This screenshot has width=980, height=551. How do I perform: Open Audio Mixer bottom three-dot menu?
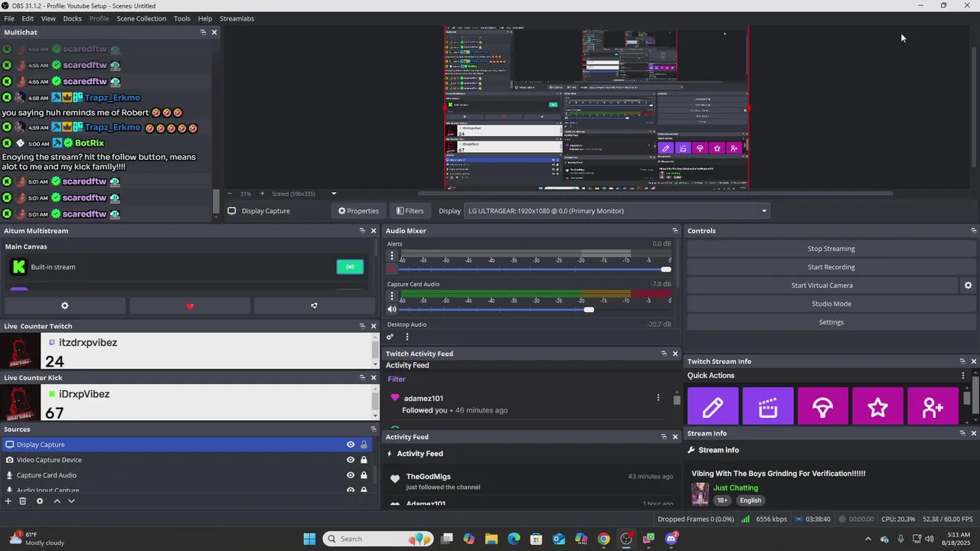tap(407, 337)
